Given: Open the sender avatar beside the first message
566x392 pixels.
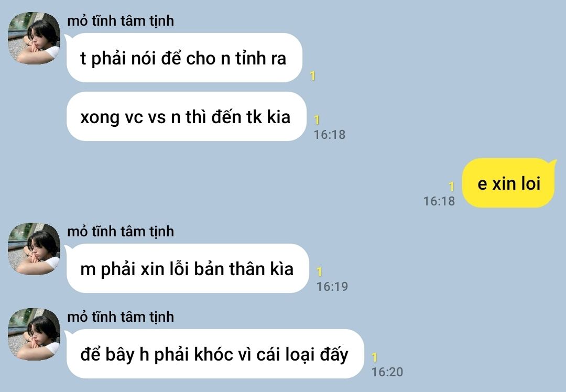Looking at the screenshot, I should coord(34,38).
